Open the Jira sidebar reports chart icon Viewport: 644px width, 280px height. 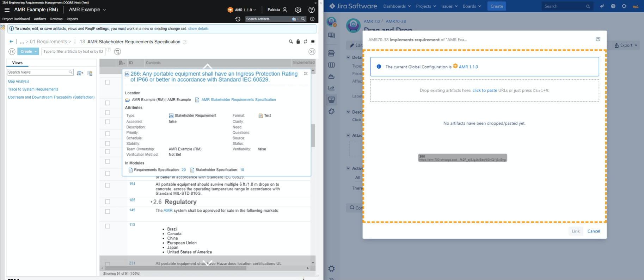pyautogui.click(x=331, y=88)
